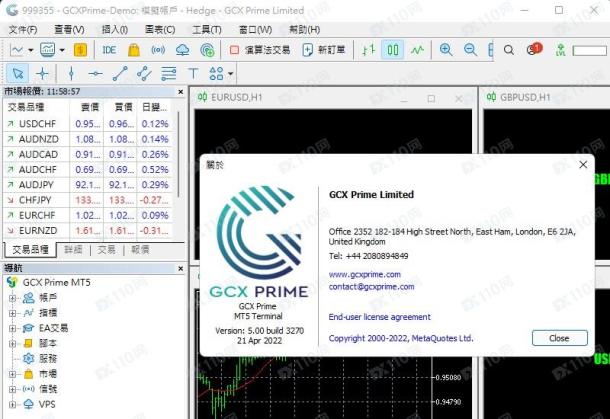
Task: Select the trendline drawing tool
Action: tap(120, 73)
